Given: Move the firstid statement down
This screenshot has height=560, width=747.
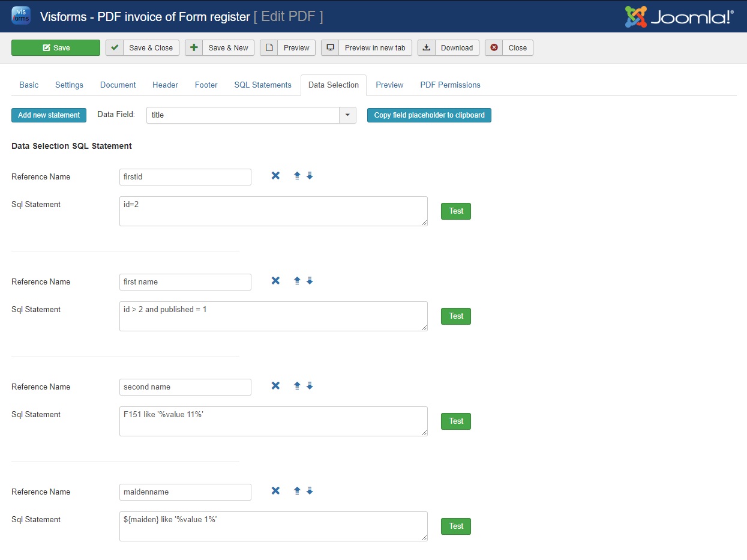Looking at the screenshot, I should point(310,176).
